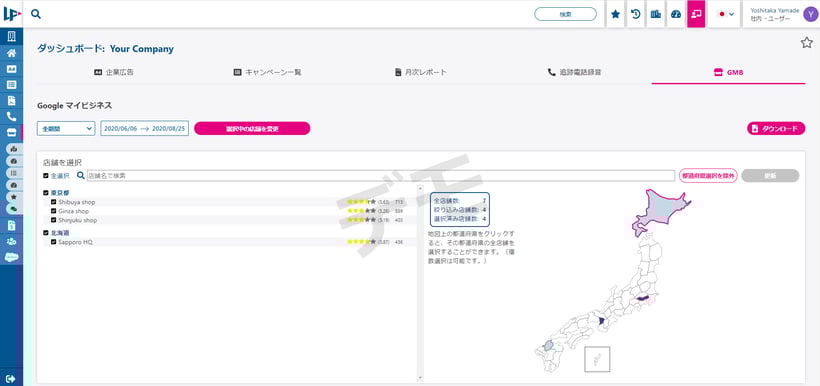This screenshot has width=820, height=386.
Task: Click the Salesforce cloud icon in sidebar
Action: click(x=12, y=257)
